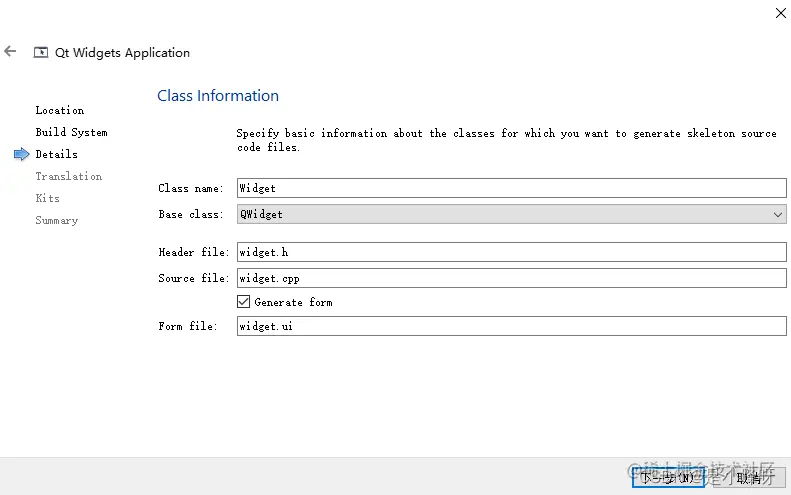Click the Class name label

190,188
